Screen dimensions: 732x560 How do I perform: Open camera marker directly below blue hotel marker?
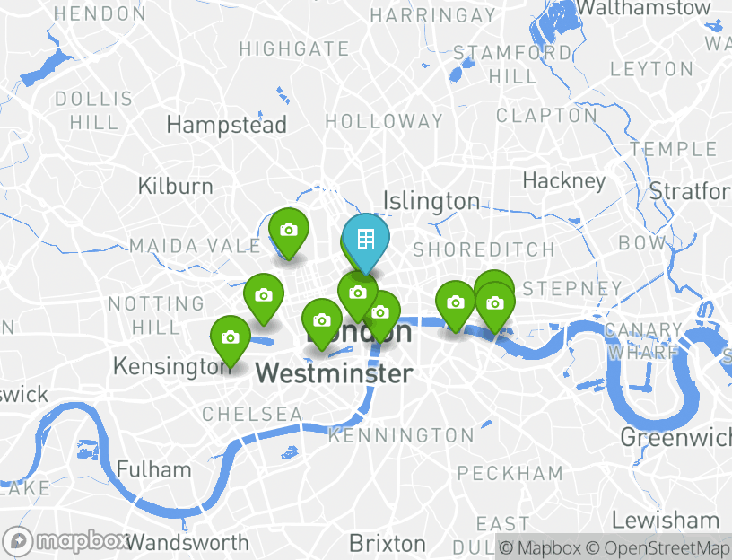click(358, 293)
